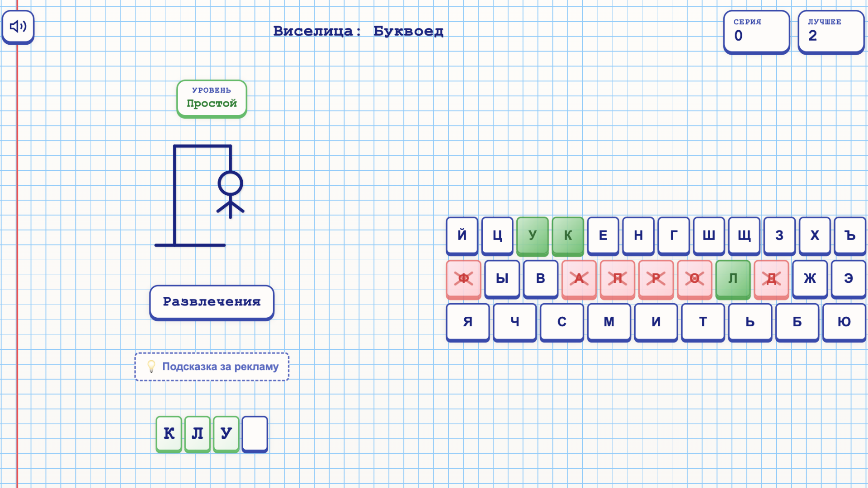This screenshot has height=488, width=868.
Task: Select letter Щ on the keyboard
Action: pos(744,235)
